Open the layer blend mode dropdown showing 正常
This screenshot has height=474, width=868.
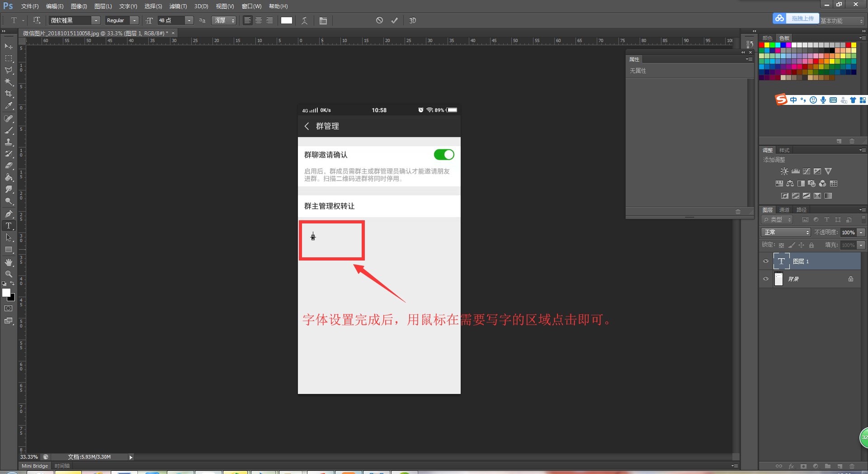click(785, 232)
